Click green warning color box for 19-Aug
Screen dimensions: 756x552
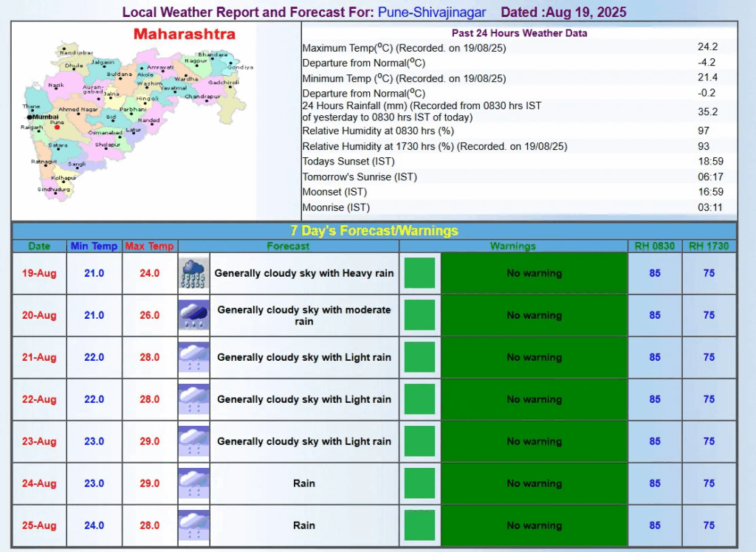[x=419, y=273]
